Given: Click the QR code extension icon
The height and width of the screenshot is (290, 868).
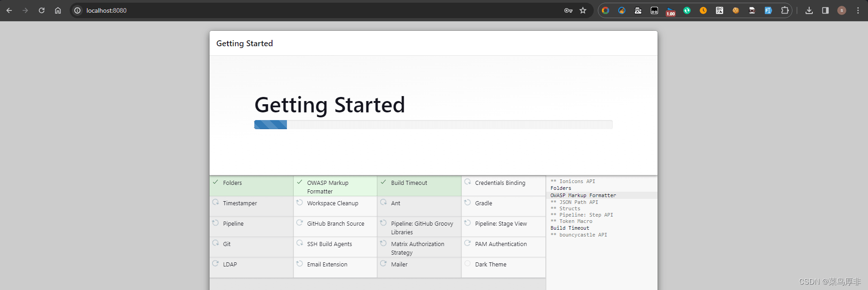Looking at the screenshot, I should coord(720,10).
